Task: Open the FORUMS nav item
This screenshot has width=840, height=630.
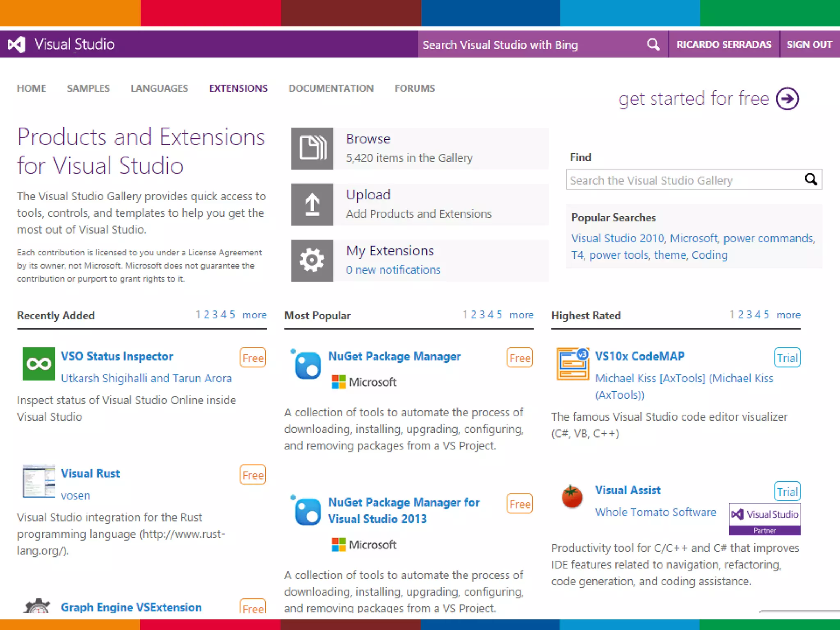Action: (415, 88)
